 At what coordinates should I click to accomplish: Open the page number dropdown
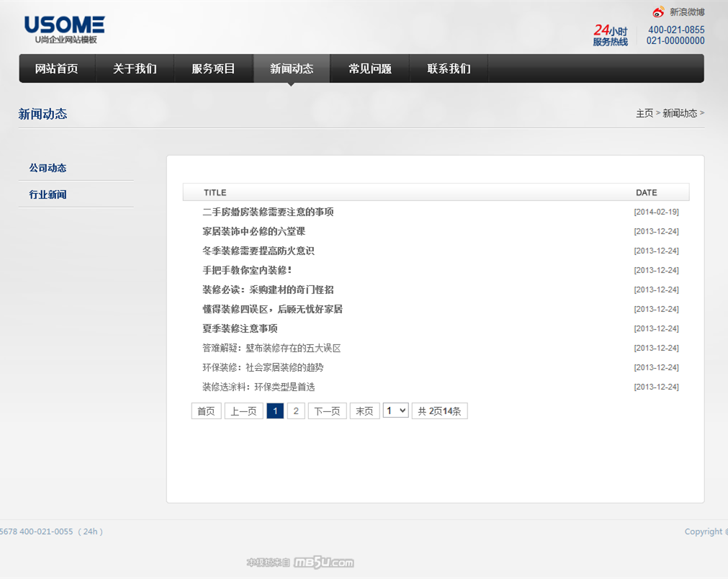395,410
